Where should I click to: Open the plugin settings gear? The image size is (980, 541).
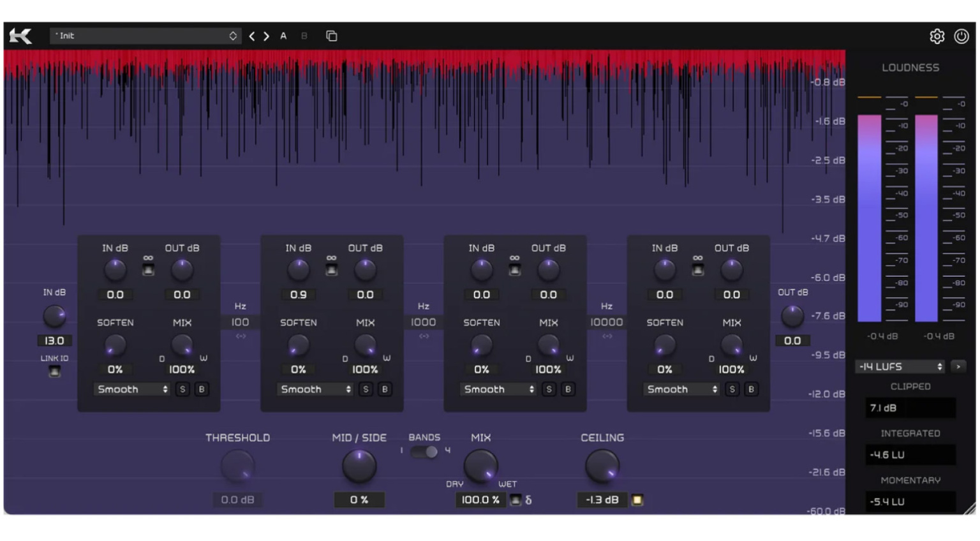[x=937, y=36]
